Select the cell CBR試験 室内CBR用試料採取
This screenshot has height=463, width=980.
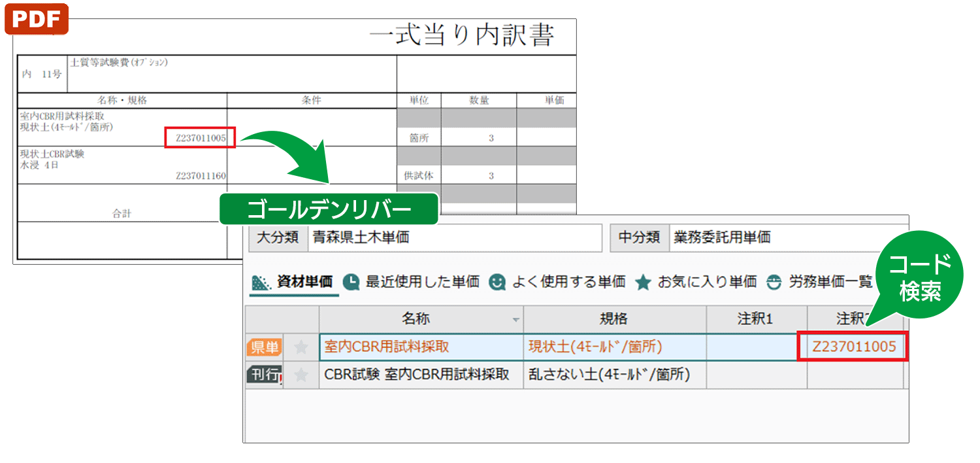(x=421, y=375)
